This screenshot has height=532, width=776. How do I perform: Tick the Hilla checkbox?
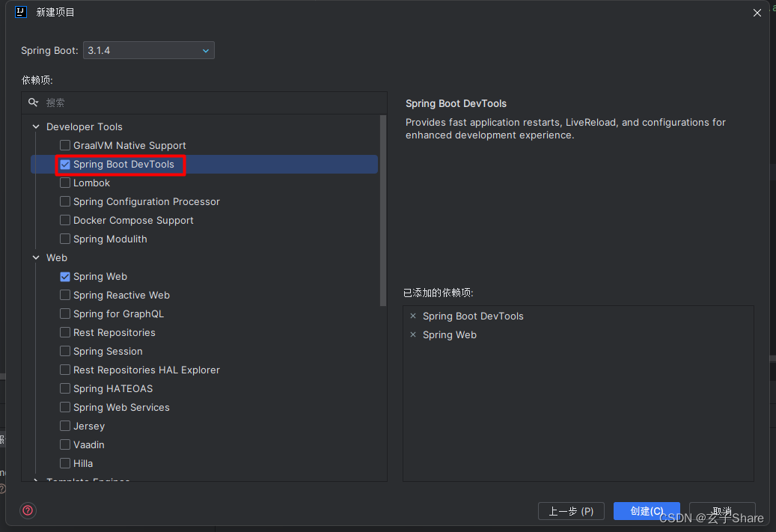pyautogui.click(x=65, y=463)
